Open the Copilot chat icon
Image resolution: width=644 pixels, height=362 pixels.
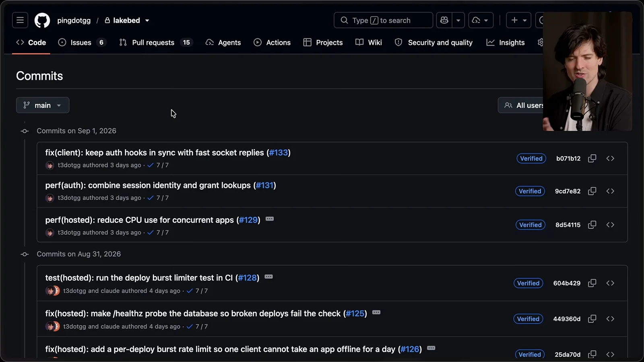point(444,20)
